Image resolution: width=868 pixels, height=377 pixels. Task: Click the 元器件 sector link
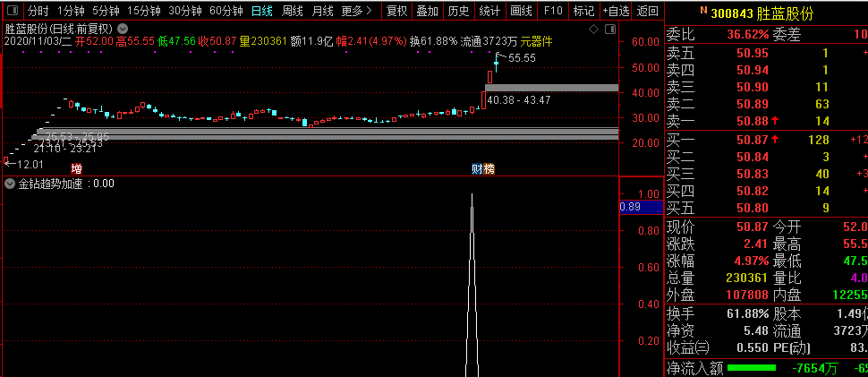[x=535, y=41]
